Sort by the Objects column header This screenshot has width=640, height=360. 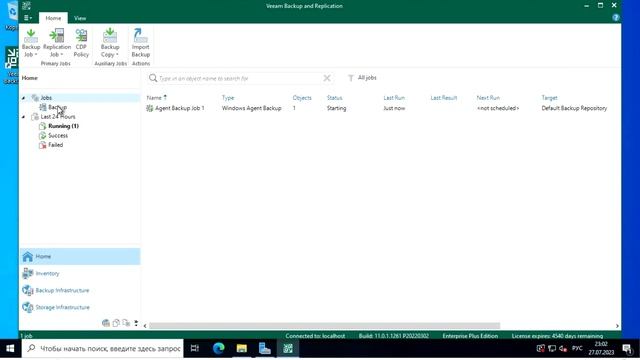point(302,98)
